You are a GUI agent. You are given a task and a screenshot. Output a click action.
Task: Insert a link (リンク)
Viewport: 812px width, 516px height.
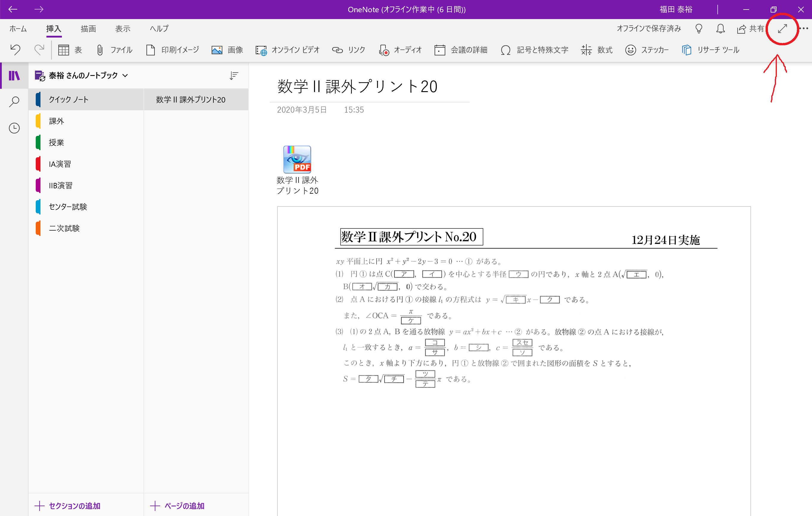click(x=348, y=50)
